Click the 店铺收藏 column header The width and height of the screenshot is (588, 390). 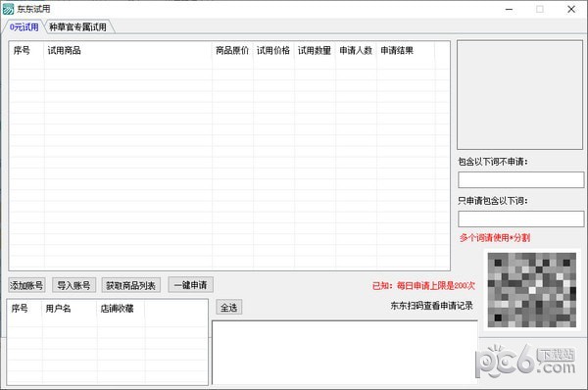click(121, 309)
